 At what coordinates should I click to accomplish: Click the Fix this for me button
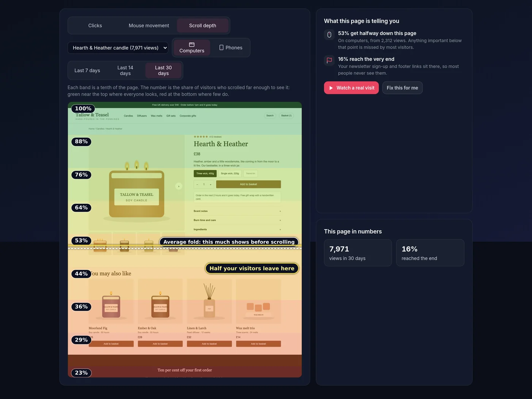pos(402,88)
